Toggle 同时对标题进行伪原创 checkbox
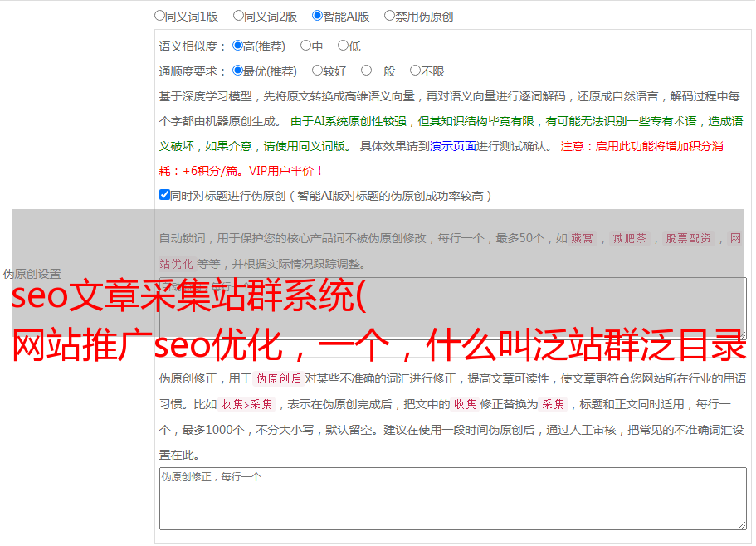Image resolution: width=756 pixels, height=546 pixels. 164,195
